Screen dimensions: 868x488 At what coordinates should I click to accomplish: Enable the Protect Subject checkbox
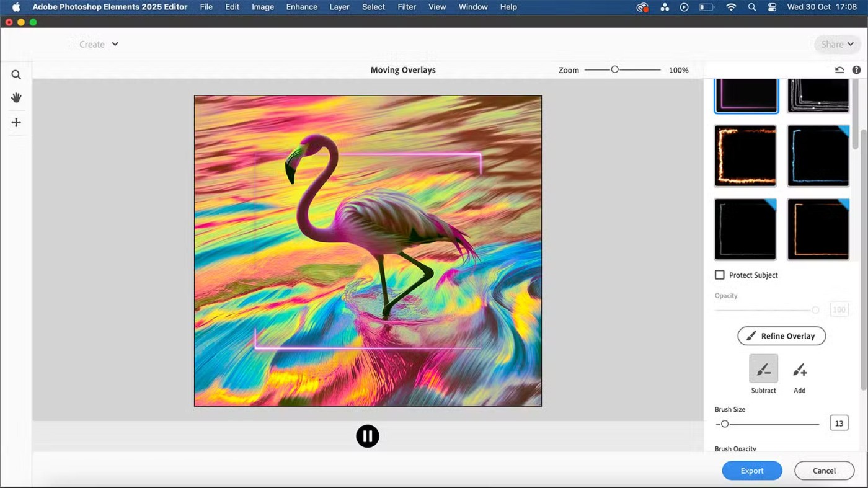[x=720, y=275]
